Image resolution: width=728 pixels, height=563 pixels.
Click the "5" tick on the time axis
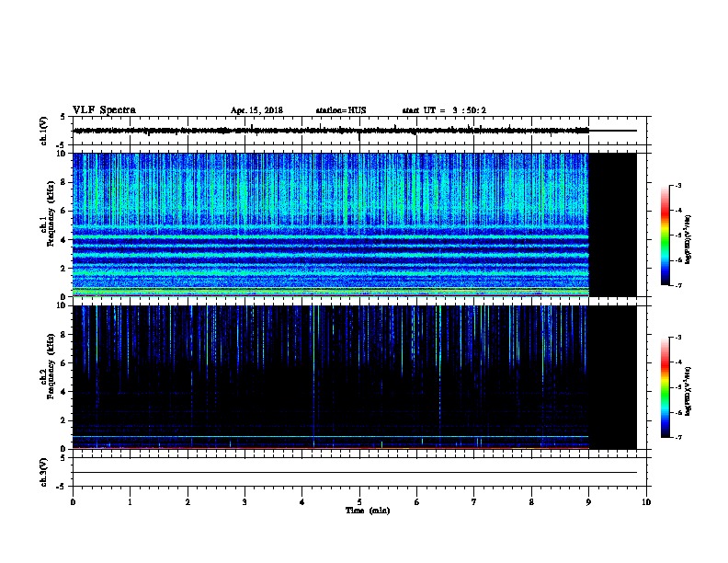coord(359,502)
